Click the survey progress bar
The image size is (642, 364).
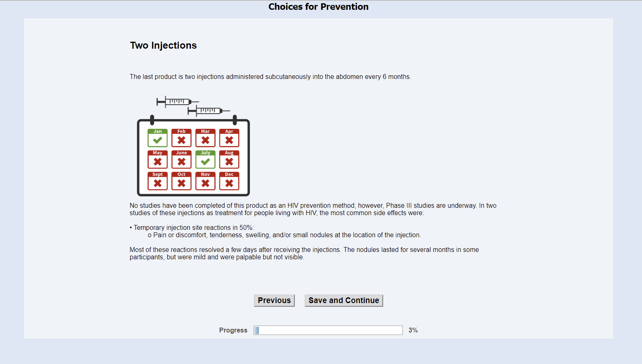tap(328, 330)
